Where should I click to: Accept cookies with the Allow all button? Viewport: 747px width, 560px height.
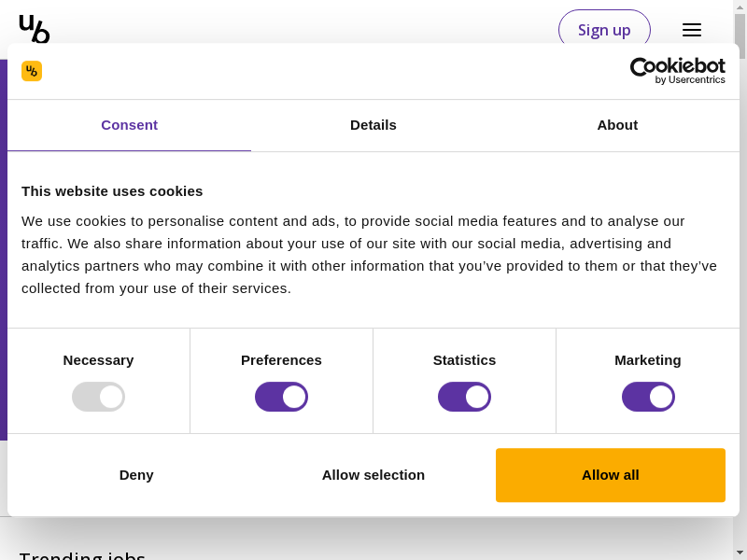(x=611, y=475)
